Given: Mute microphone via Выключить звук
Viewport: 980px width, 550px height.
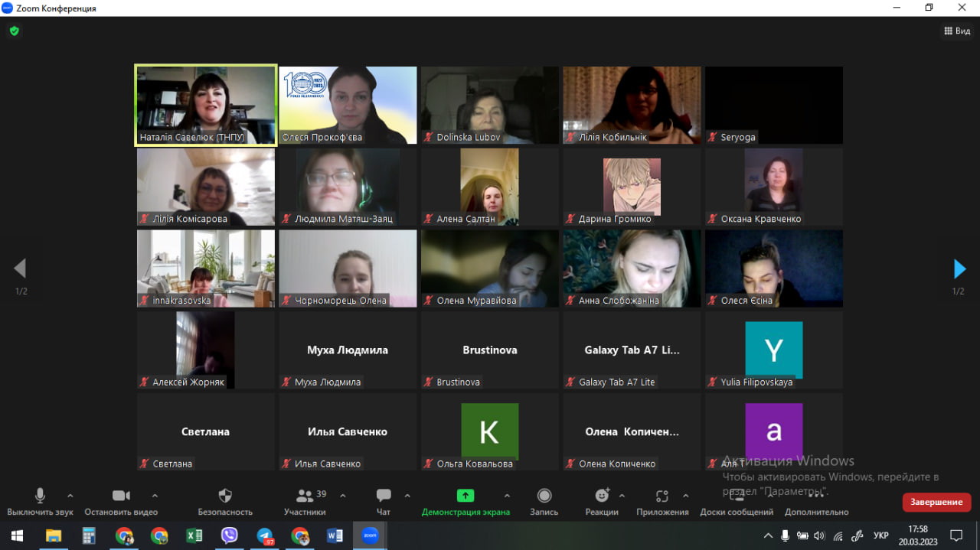Looking at the screenshot, I should 40,496.
